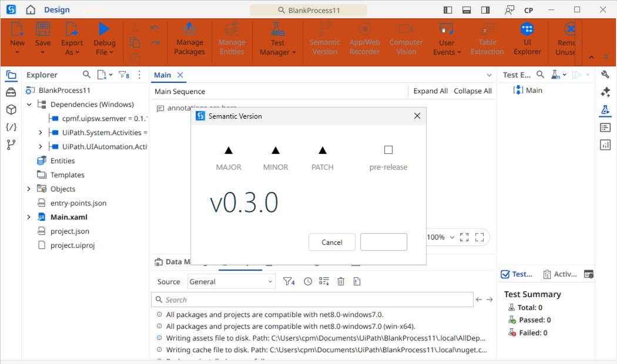Screen dimensions: 617x364
Task: Increment the MAJOR version arrow
Action: (x=228, y=150)
